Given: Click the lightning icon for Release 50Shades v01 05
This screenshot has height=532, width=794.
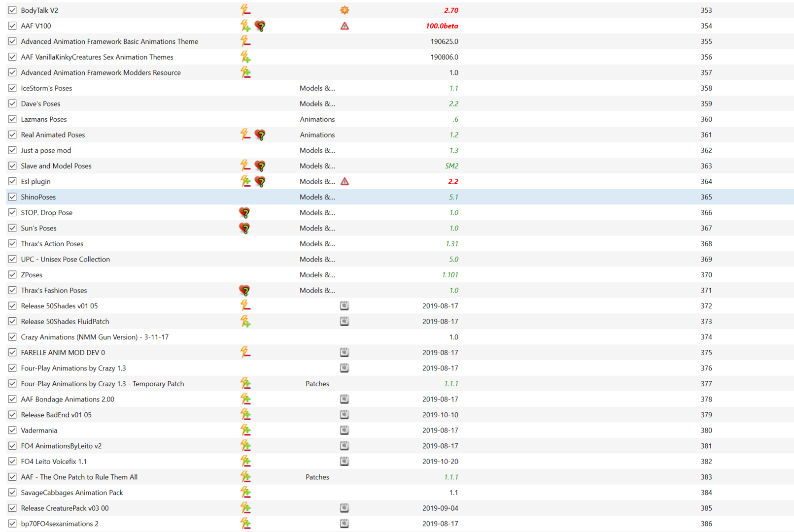Looking at the screenshot, I should tap(245, 305).
